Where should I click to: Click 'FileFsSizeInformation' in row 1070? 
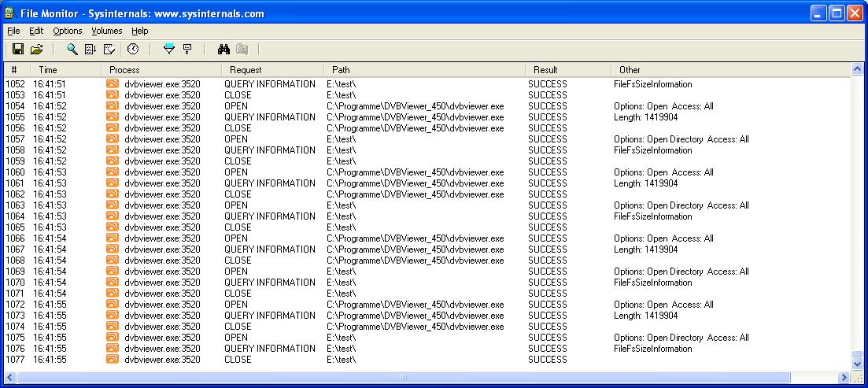click(652, 283)
